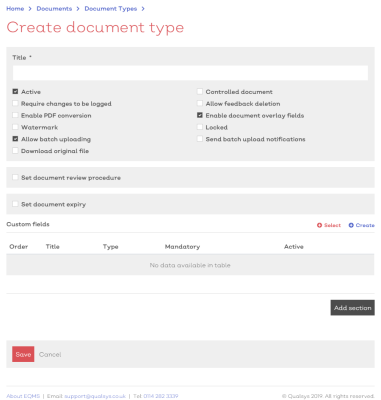
Task: Tick Allow feedback deletion
Action: click(x=200, y=103)
